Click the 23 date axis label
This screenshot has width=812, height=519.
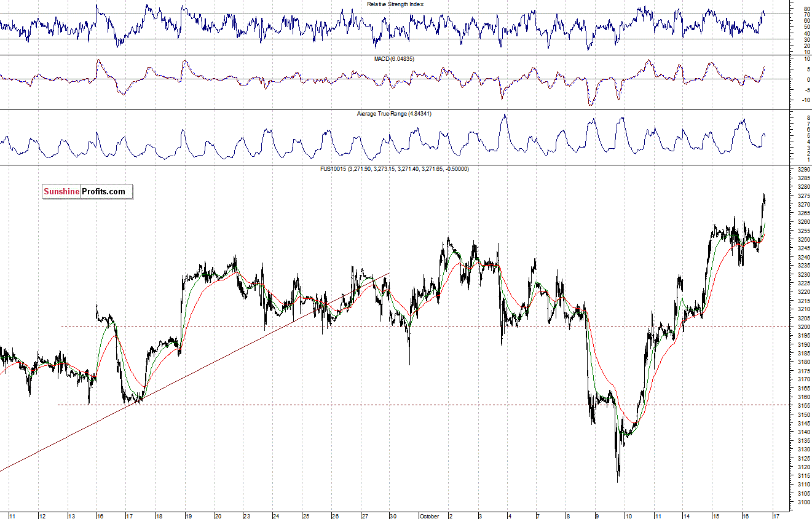(247, 515)
